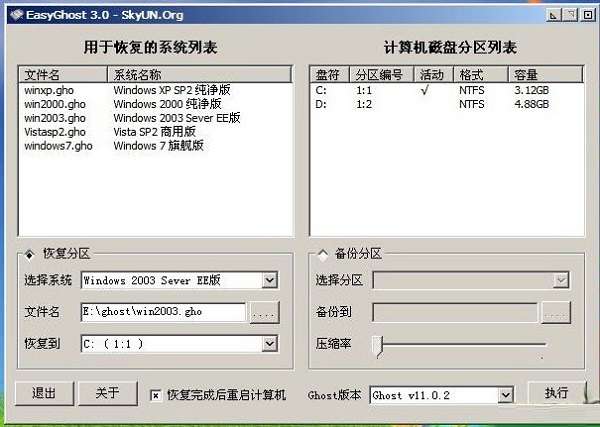Screen dimensions: 600x427
Task: Select the C: partition row
Action: [x=447, y=90]
